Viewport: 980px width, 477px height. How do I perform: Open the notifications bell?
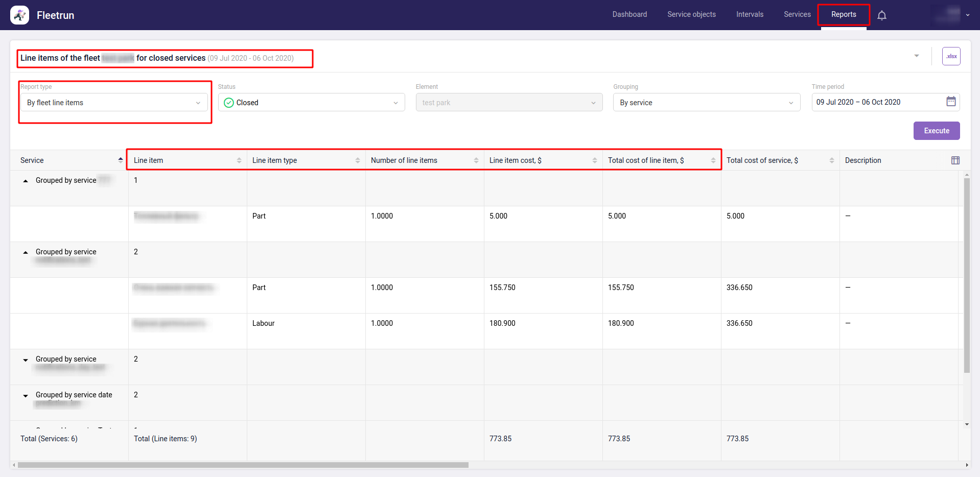881,15
